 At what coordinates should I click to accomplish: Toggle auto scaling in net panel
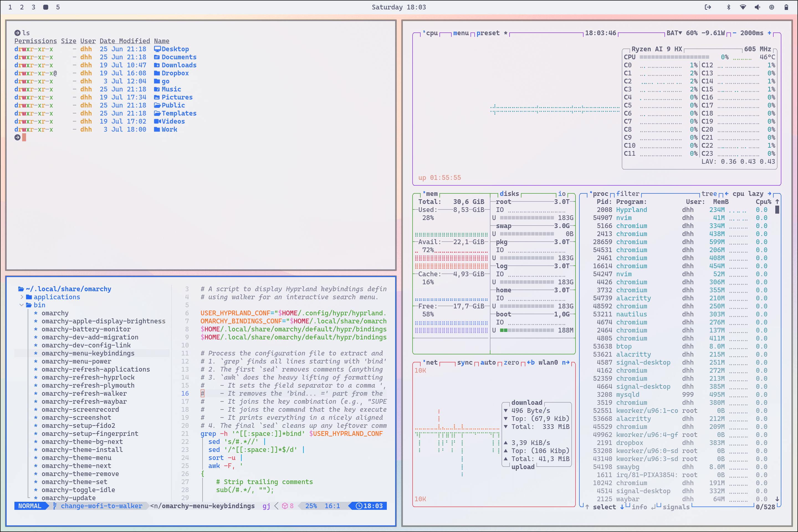488,362
